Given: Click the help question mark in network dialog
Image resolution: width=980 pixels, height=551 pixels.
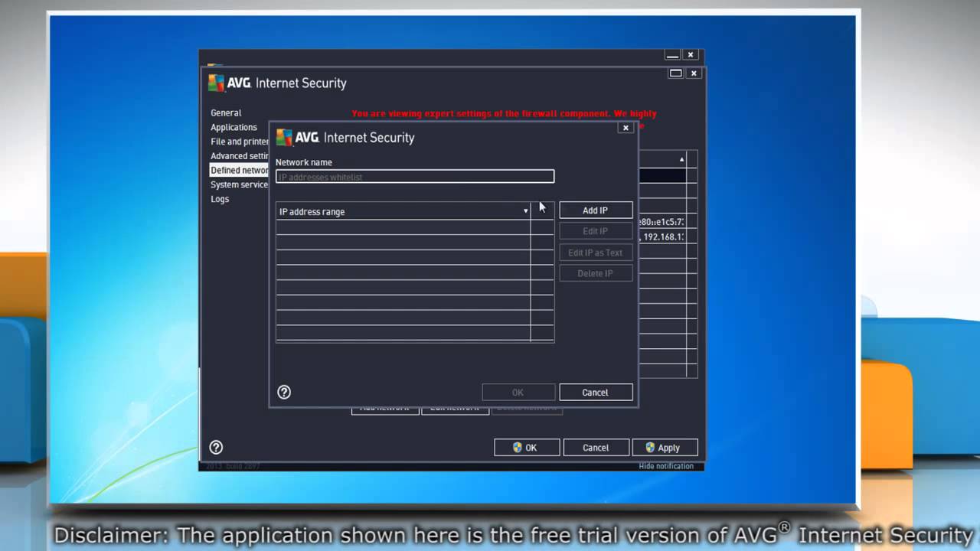Looking at the screenshot, I should pos(284,392).
